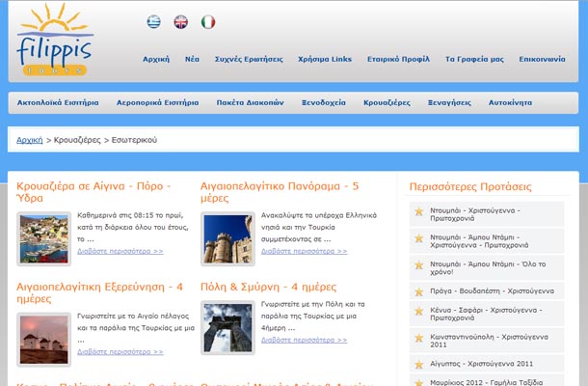
Task: Click the Αρχική breadcrumb link
Action: [x=29, y=140]
